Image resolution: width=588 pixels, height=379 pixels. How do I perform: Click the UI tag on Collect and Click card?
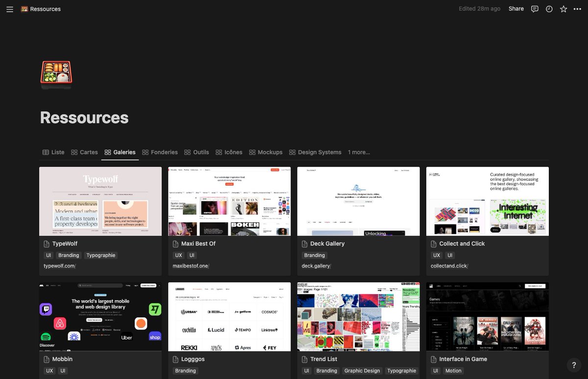point(450,255)
